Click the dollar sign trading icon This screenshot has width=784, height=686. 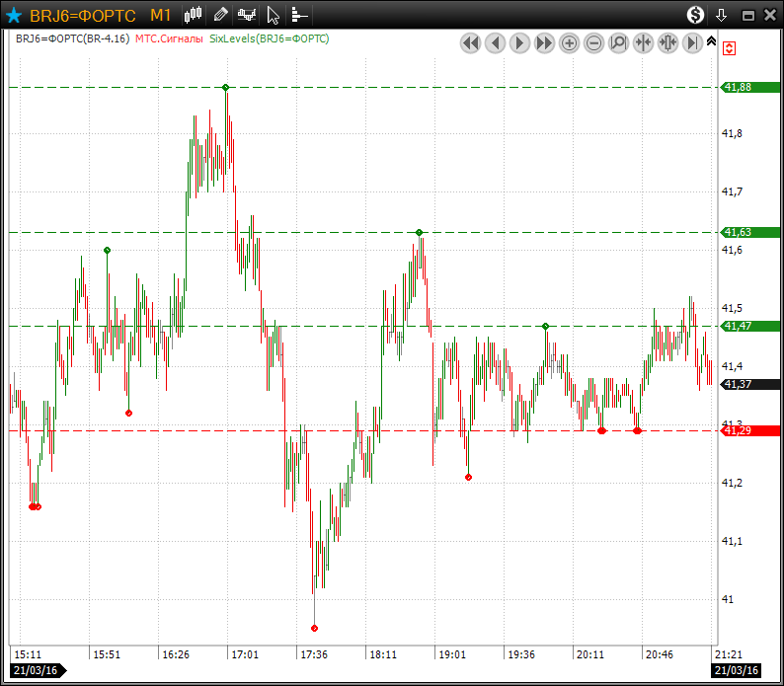(x=696, y=15)
